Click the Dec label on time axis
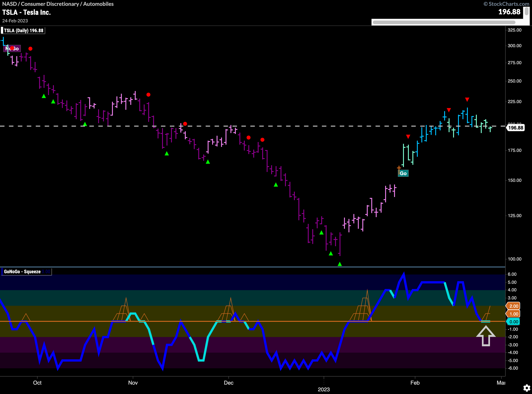This screenshot has height=394, width=532. (229, 383)
